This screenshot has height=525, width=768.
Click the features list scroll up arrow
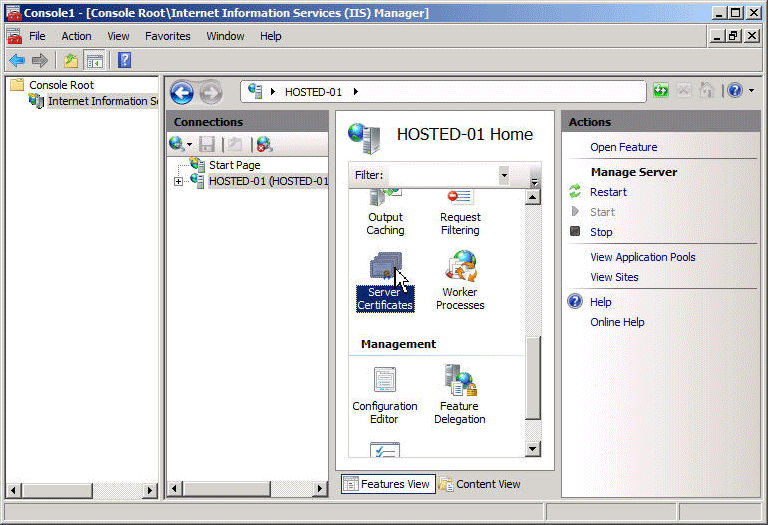coord(533,197)
